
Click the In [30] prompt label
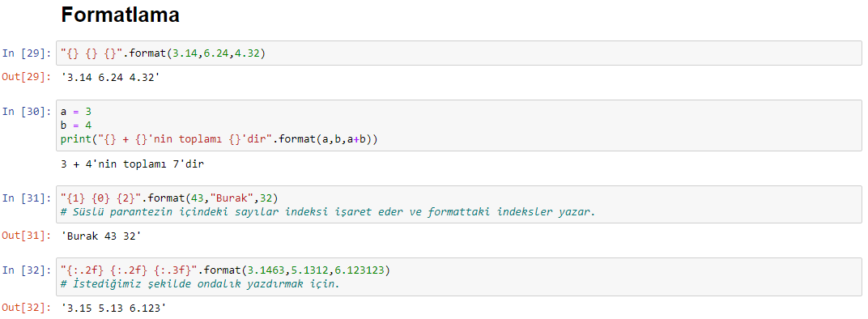click(28, 112)
